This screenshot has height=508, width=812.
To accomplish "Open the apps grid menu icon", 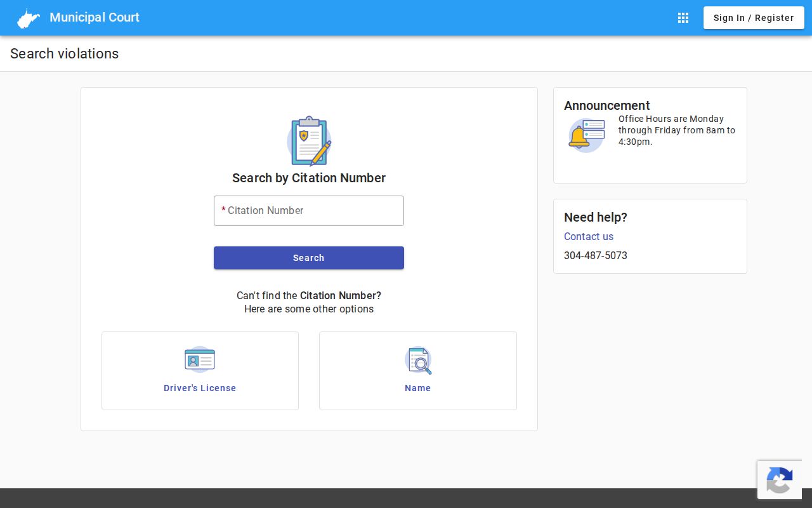I will pos(683,18).
